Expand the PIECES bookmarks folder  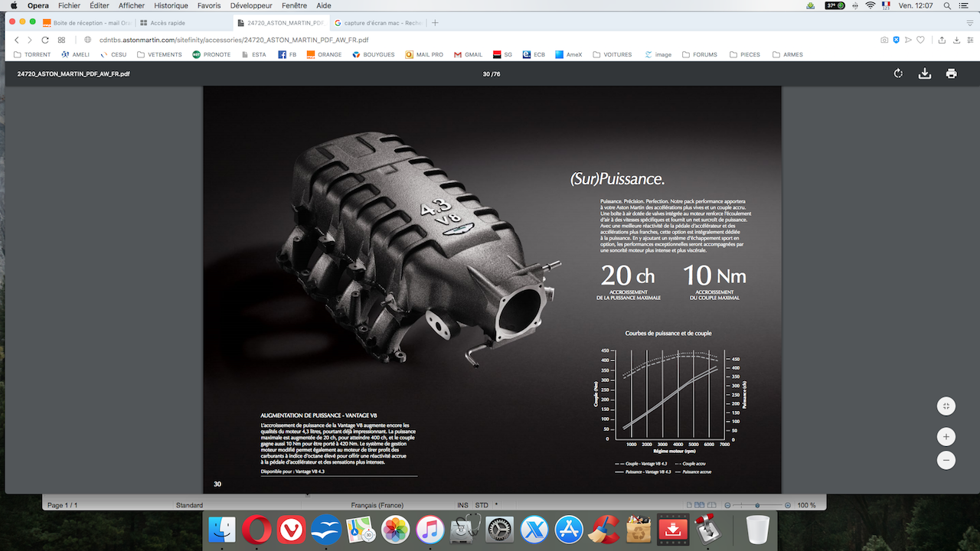(x=744, y=55)
